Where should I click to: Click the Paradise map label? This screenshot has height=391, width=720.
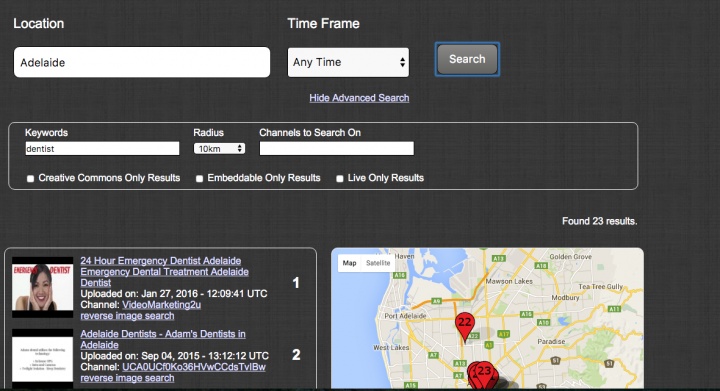tap(551, 341)
